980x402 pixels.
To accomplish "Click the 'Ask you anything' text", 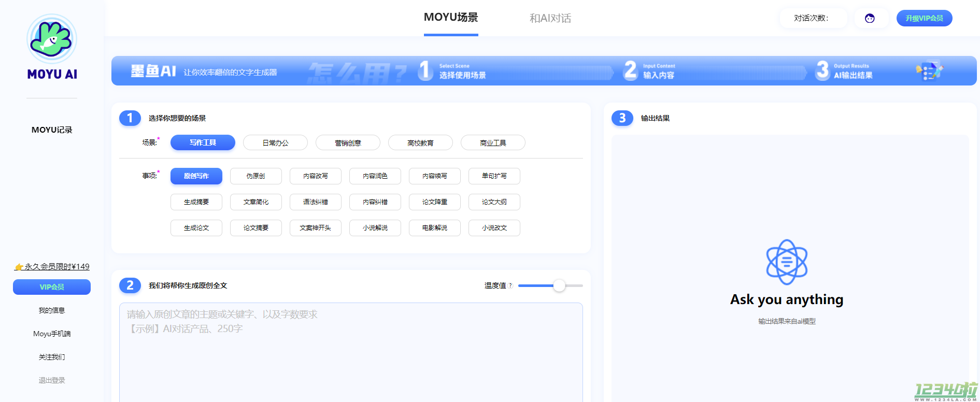I will (787, 299).
